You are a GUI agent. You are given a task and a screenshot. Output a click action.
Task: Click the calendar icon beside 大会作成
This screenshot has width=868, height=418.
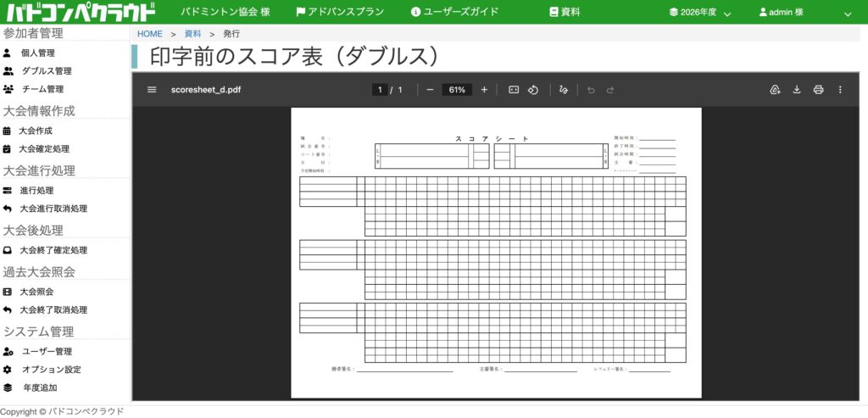(x=7, y=131)
